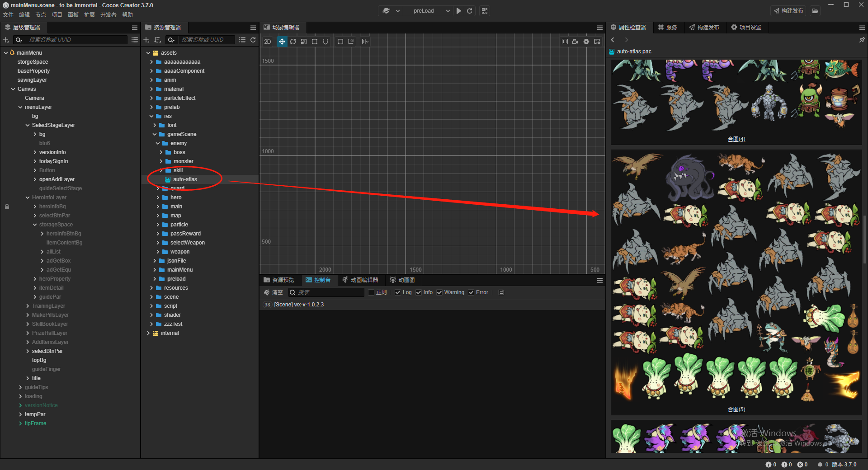Open the 开发者 menu
This screenshot has width=868, height=470.
tap(108, 15)
